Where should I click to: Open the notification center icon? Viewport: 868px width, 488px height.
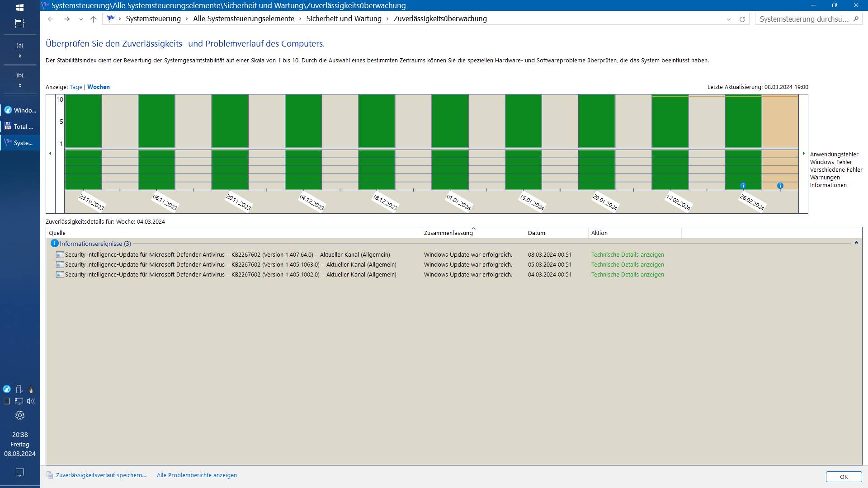tap(20, 473)
